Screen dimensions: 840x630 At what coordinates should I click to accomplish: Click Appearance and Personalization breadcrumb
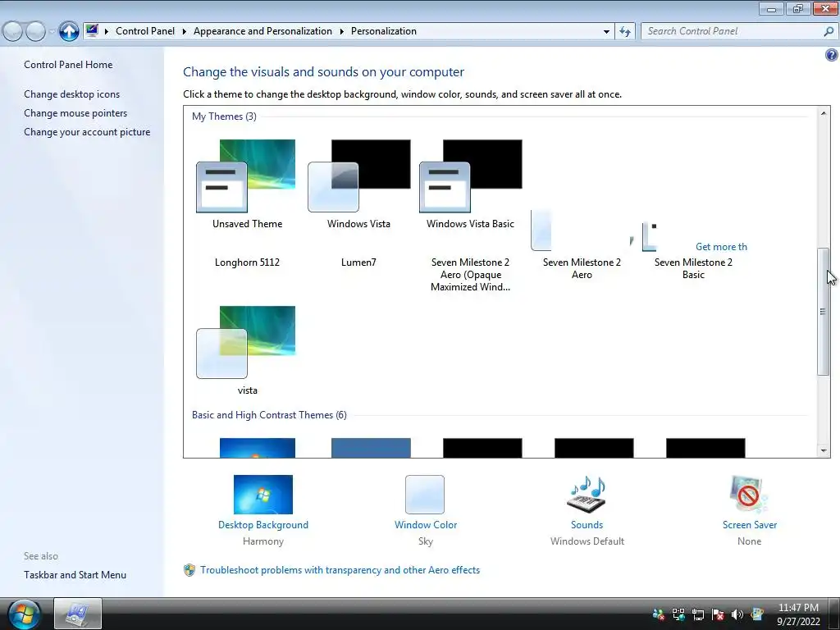click(262, 31)
